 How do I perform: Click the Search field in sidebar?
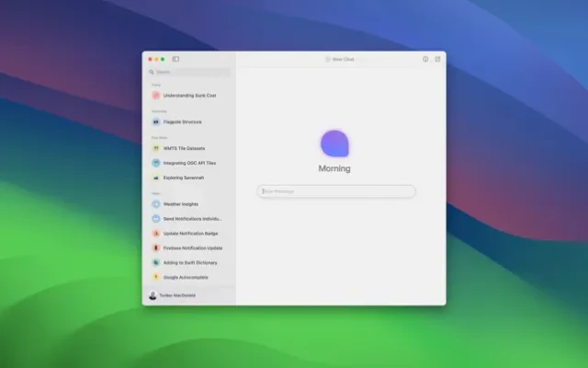pos(189,72)
